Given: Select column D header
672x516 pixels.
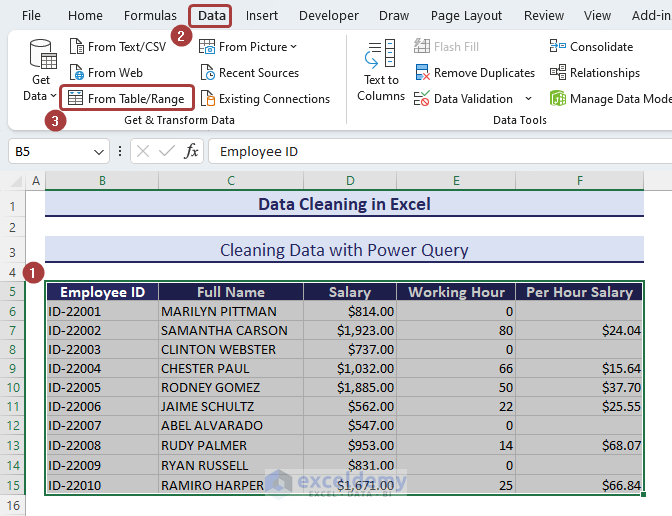Looking at the screenshot, I should [350, 180].
